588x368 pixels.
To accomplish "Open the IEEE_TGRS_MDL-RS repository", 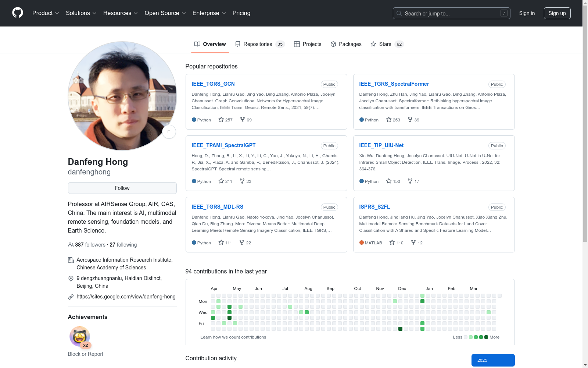I will click(x=218, y=207).
